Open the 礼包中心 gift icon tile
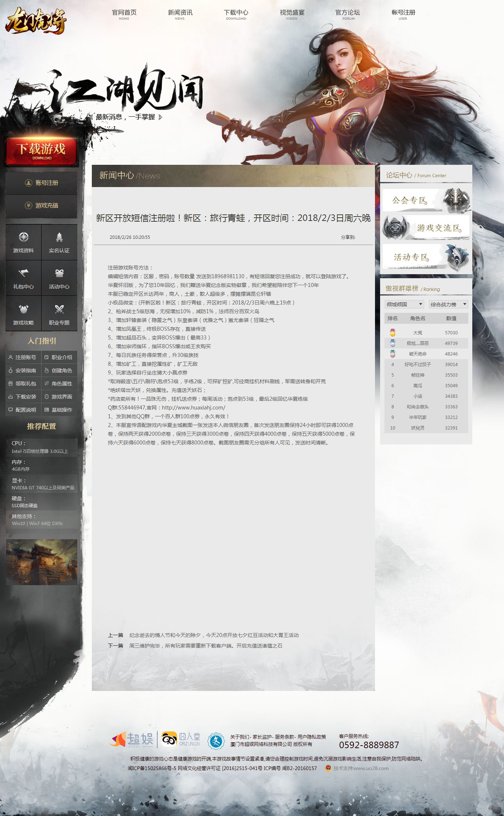504x816 pixels. click(x=23, y=278)
